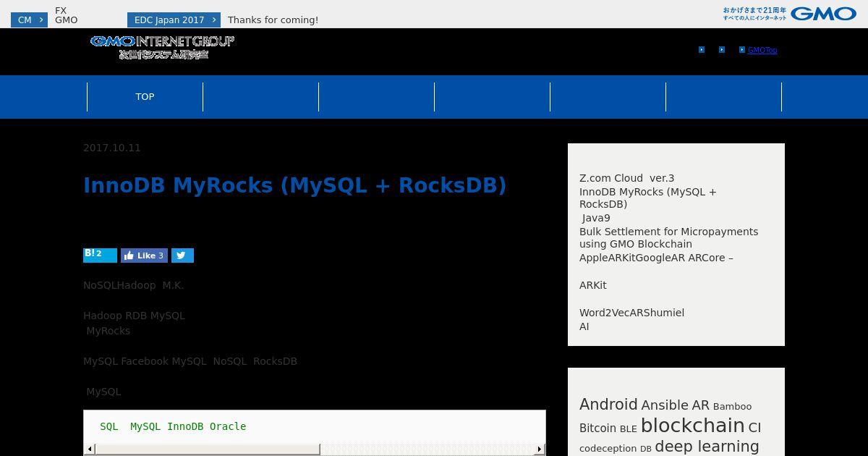Open the article title InnoDB MyRocks heading
Image resolution: width=868 pixels, height=456 pixels.
pyautogui.click(x=295, y=185)
